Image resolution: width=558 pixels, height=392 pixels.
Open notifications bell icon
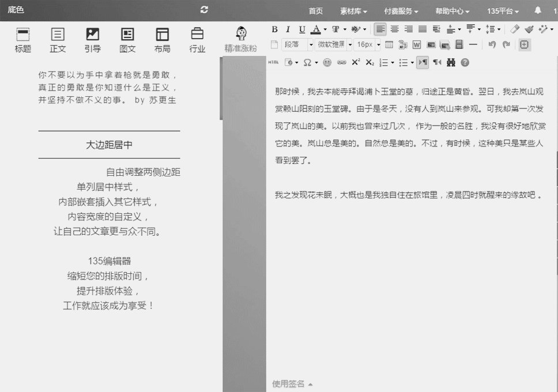point(538,10)
